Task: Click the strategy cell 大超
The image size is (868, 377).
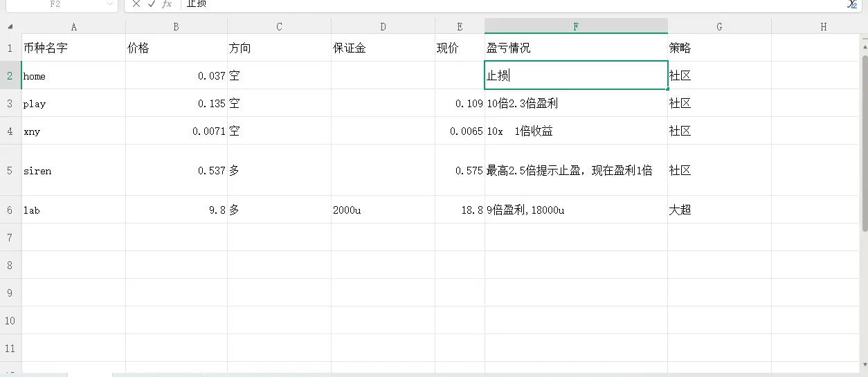Action: 719,210
